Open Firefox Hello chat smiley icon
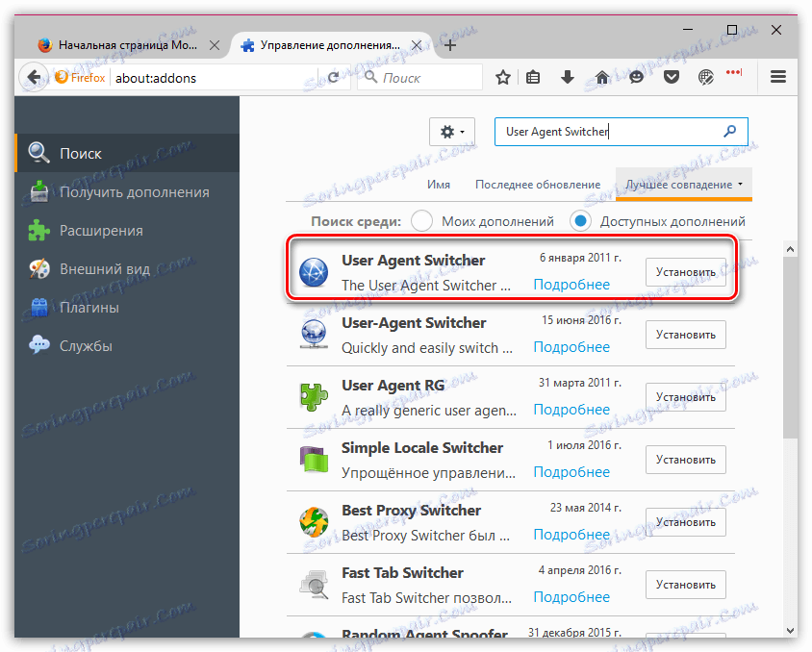The image size is (812, 652). 637,78
